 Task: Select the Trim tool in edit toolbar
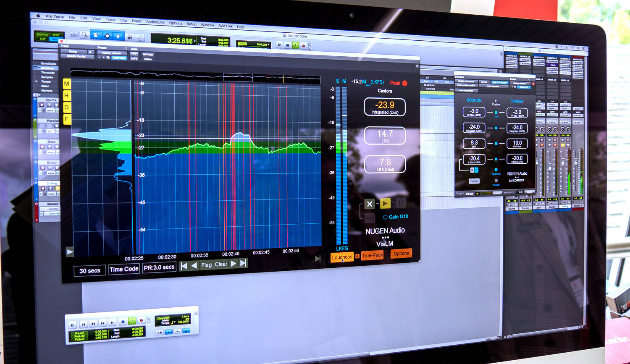click(96, 35)
